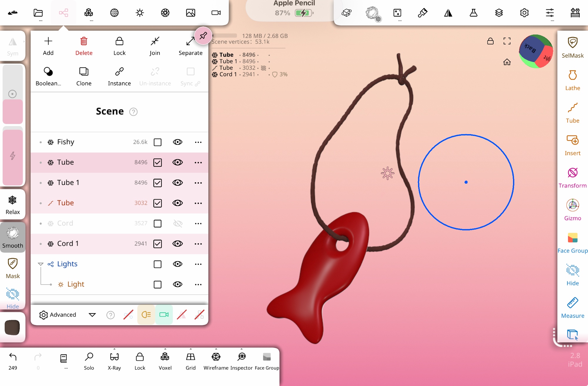
Task: Expand the Advanced options dropdown arrow
Action: click(92, 315)
